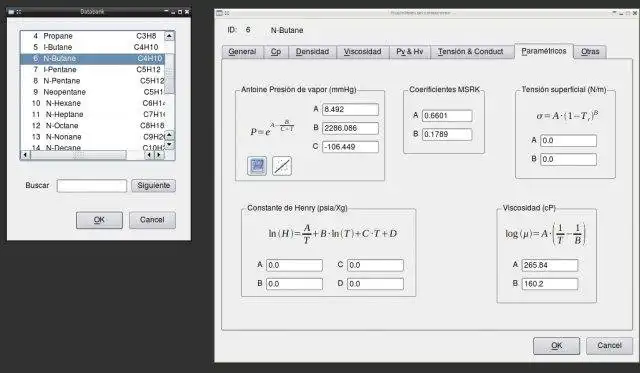Open the Cp tab
The height and width of the screenshot is (373, 640).
(276, 52)
